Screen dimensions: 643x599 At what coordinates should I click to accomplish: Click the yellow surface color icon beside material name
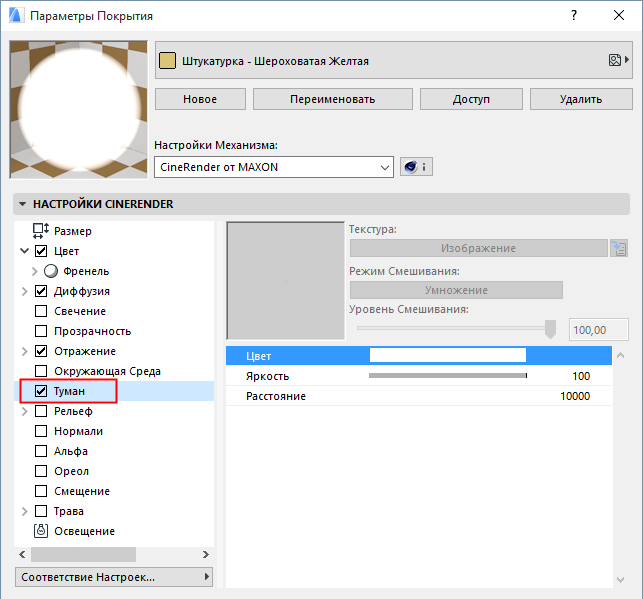pyautogui.click(x=167, y=61)
